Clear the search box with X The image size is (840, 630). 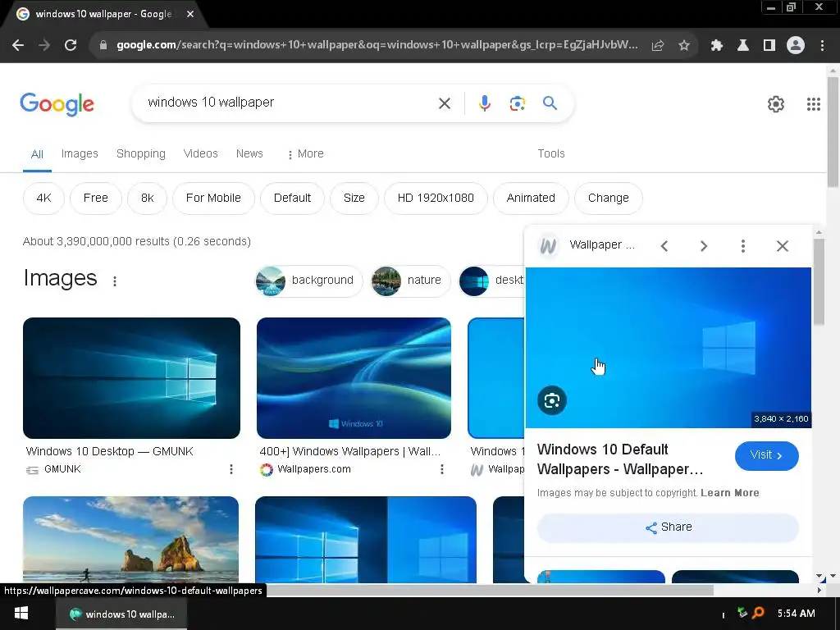(x=445, y=103)
